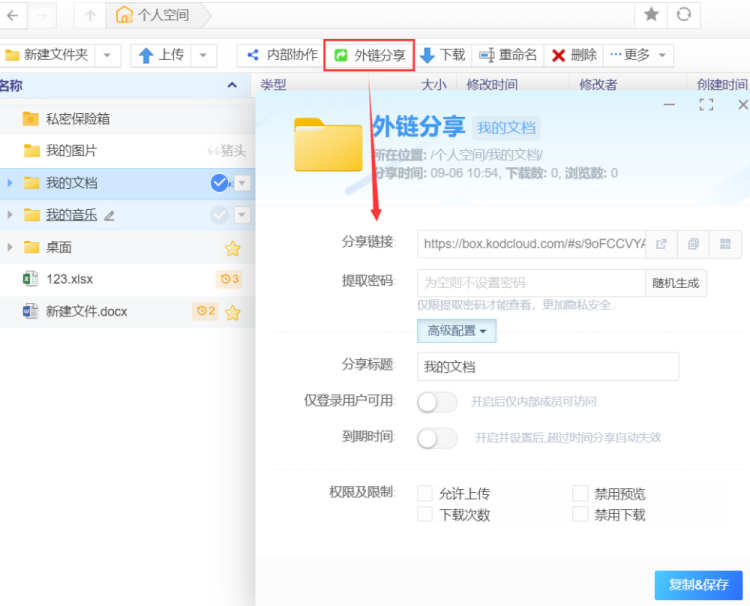Click 外链分享 in the toolbar
This screenshot has width=750, height=606.
369,55
